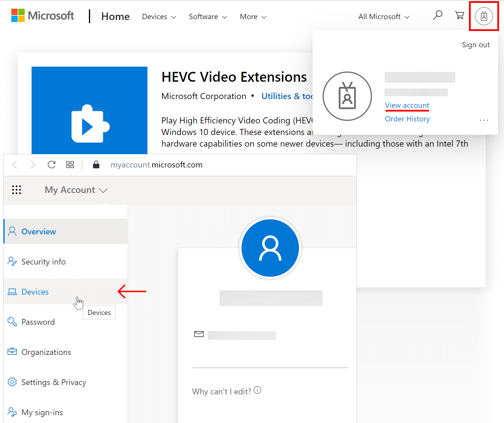Image resolution: width=504 pixels, height=423 pixels.
Task: Click the blue profile picture avatar
Action: pyautogui.click(x=270, y=248)
